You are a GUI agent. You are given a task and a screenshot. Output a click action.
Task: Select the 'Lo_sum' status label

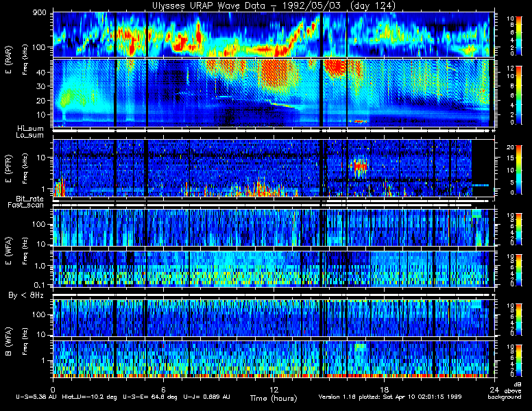pos(30,136)
